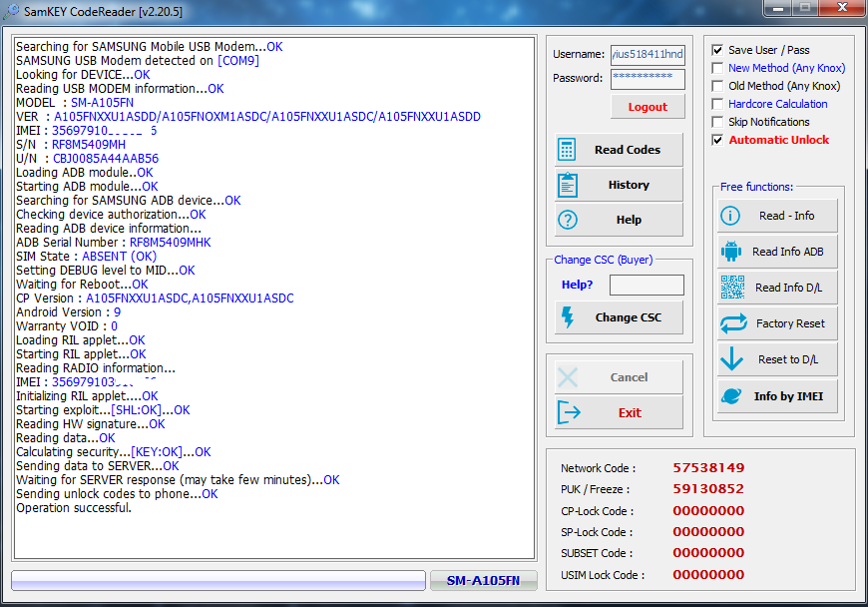This screenshot has height=607, width=868.
Task: Click the Username input field
Action: coord(648,54)
